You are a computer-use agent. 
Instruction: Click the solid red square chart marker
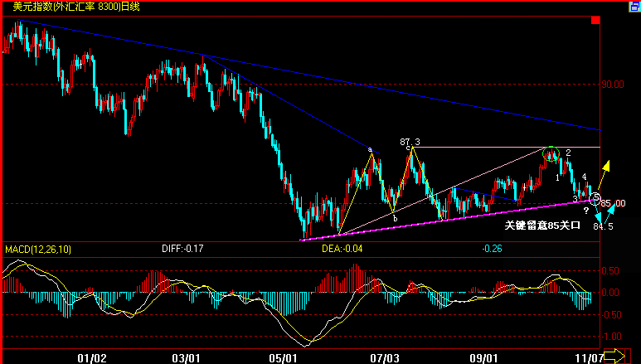click(595, 20)
